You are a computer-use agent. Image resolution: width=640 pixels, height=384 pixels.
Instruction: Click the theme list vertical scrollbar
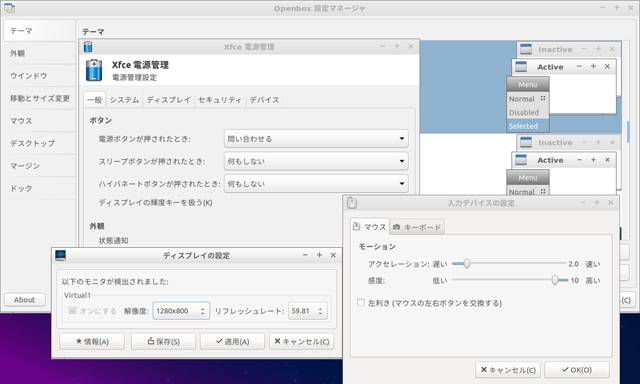[628, 131]
